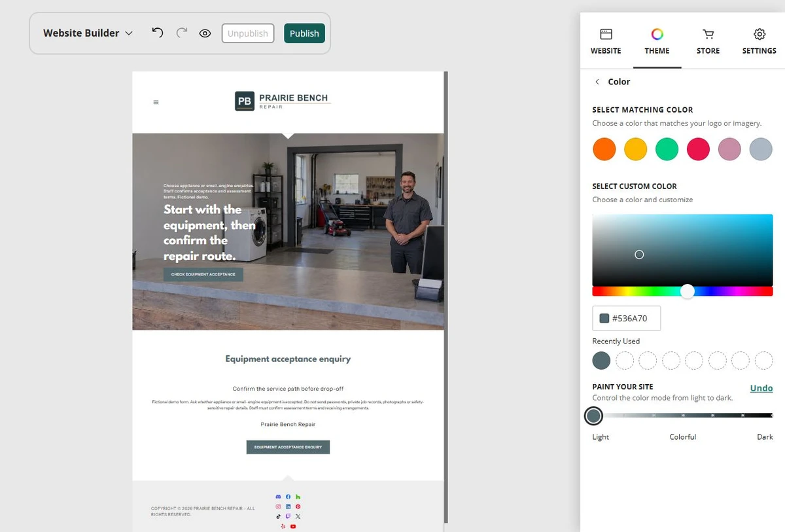Click the X icon in the footer
785x532 pixels.
point(298,516)
